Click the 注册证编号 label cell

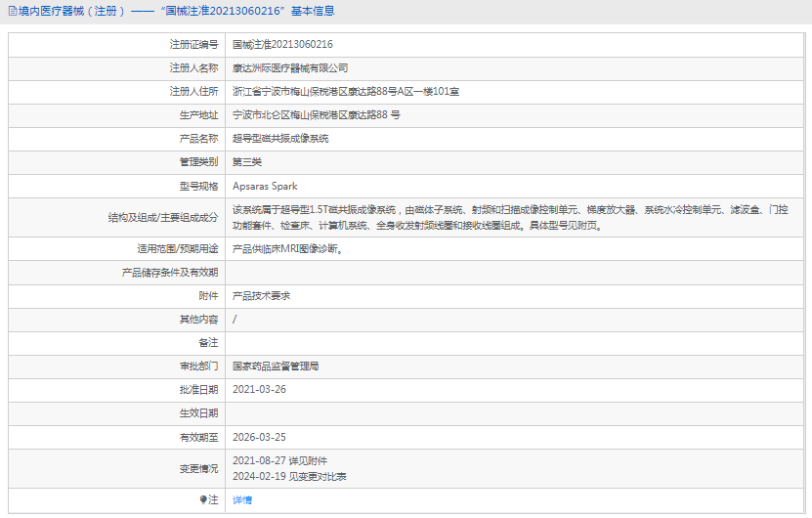[194, 45]
